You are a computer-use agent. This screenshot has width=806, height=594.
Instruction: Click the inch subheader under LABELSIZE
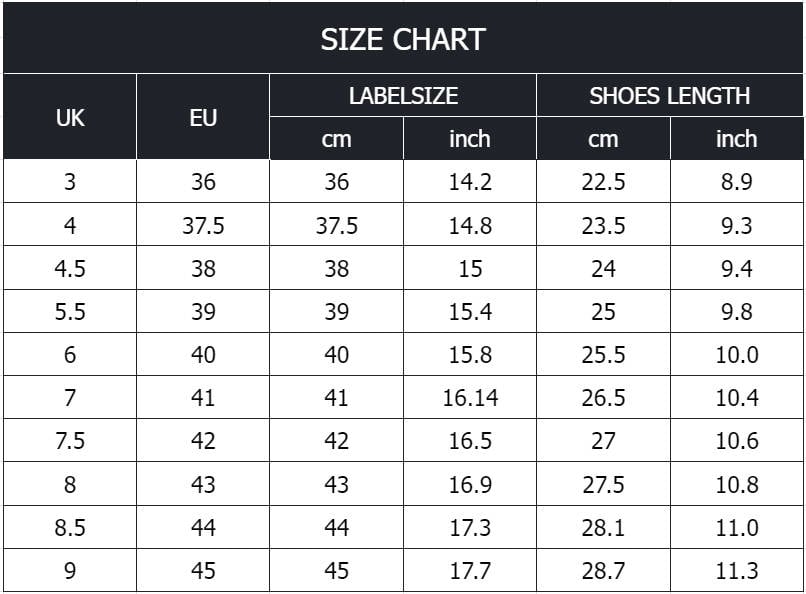470,139
